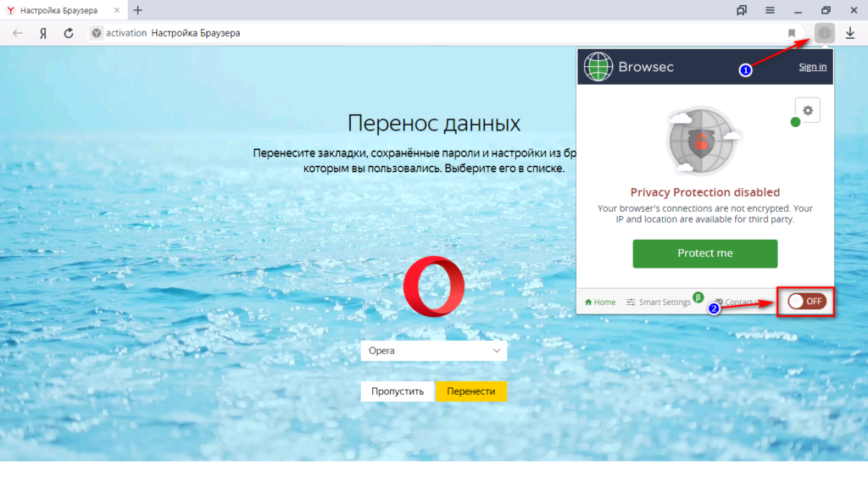Click the site info icon in address bar
This screenshot has height=488, width=868.
coord(97,33)
